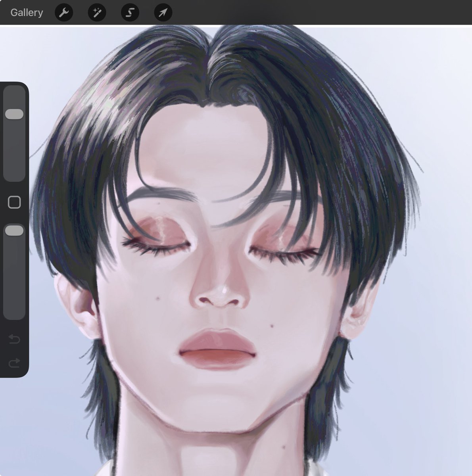472x476 pixels.
Task: Activate the Selection tool
Action: 130,13
